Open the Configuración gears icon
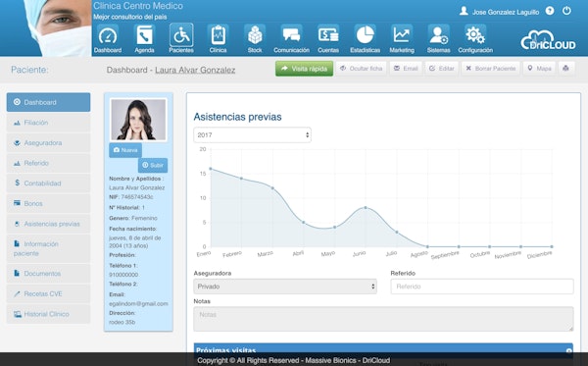This screenshot has height=366, width=588. tap(475, 35)
